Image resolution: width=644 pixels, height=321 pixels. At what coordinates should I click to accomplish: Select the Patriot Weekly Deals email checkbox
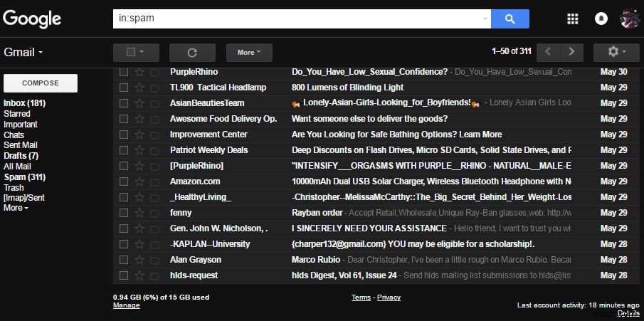pyautogui.click(x=124, y=150)
